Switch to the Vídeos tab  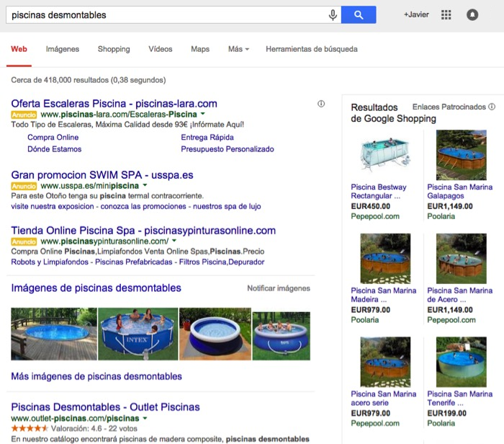pyautogui.click(x=161, y=49)
